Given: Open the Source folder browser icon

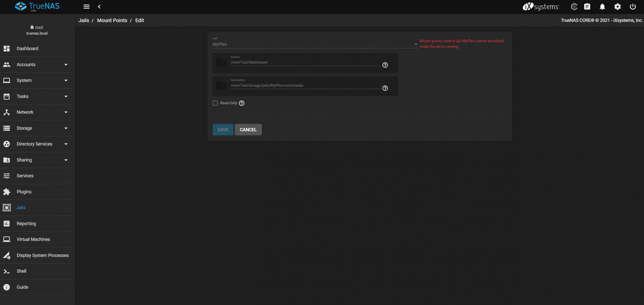Looking at the screenshot, I should click(221, 62).
